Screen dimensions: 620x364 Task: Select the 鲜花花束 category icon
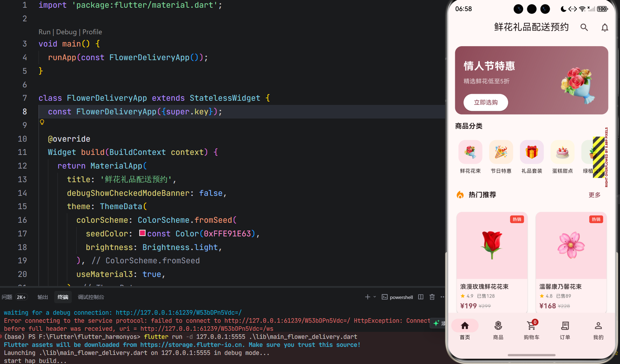click(470, 152)
